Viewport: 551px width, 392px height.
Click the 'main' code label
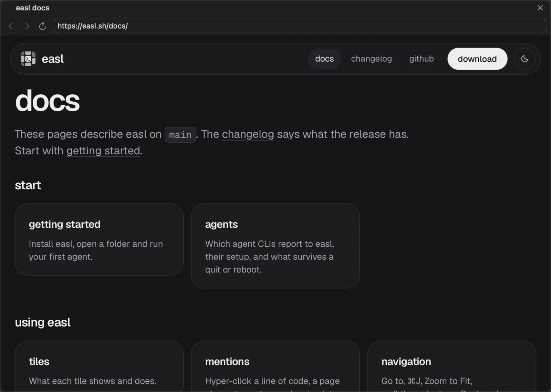[x=180, y=135]
